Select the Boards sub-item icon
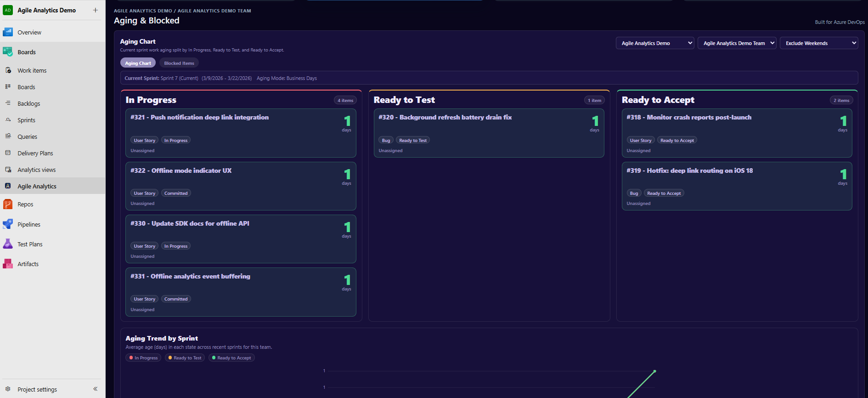Image resolution: width=868 pixels, height=398 pixels. (8, 87)
